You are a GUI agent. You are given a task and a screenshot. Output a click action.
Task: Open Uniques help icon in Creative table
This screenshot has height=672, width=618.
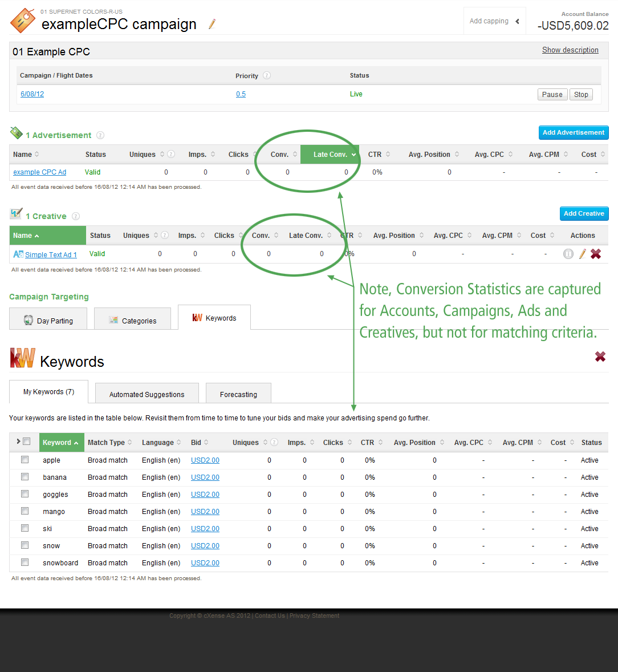pos(164,235)
